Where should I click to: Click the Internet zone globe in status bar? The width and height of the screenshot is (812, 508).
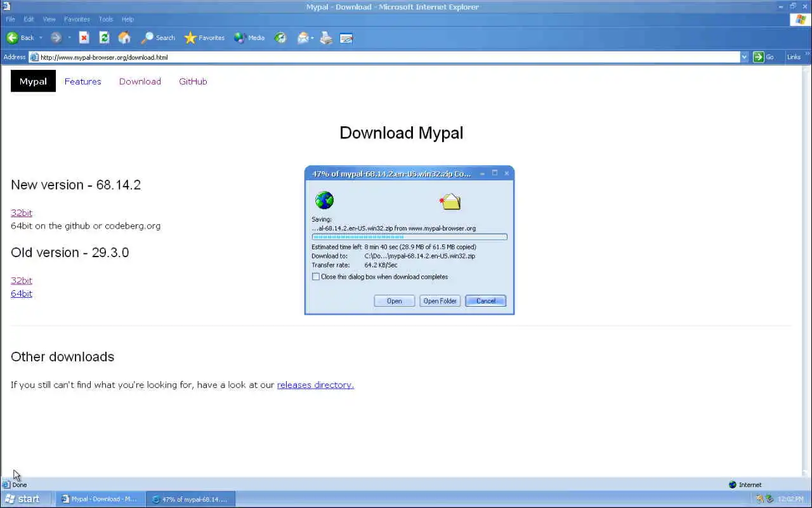pos(733,485)
